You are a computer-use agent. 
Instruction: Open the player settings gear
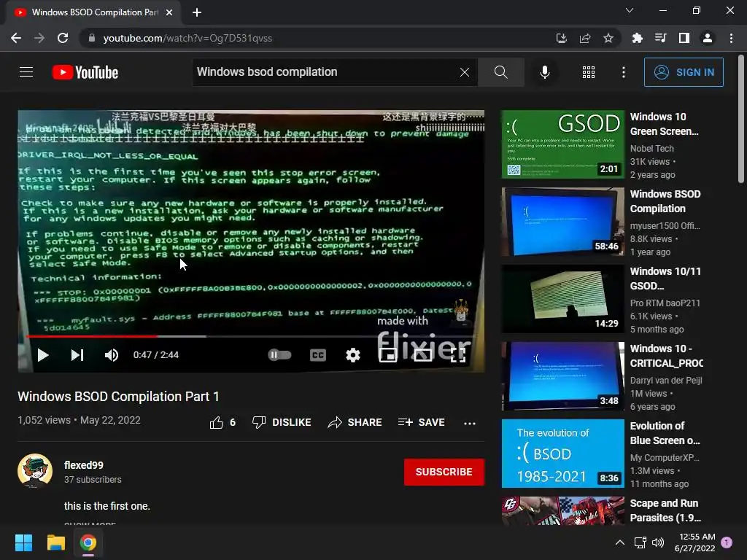pos(352,355)
